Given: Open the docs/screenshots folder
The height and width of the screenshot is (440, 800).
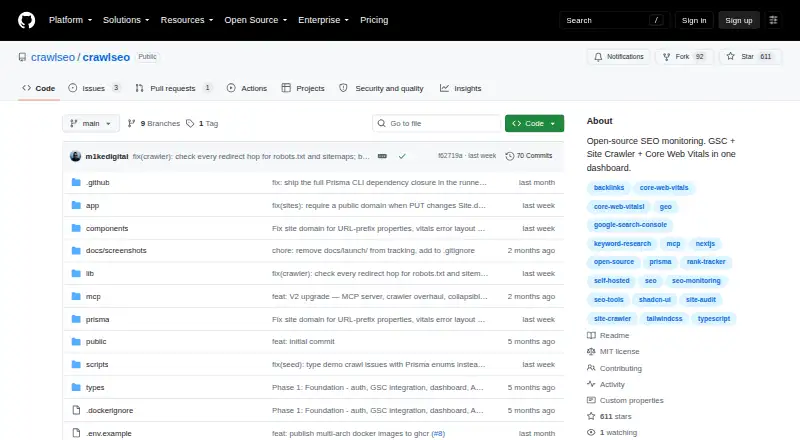Looking at the screenshot, I should [116, 251].
